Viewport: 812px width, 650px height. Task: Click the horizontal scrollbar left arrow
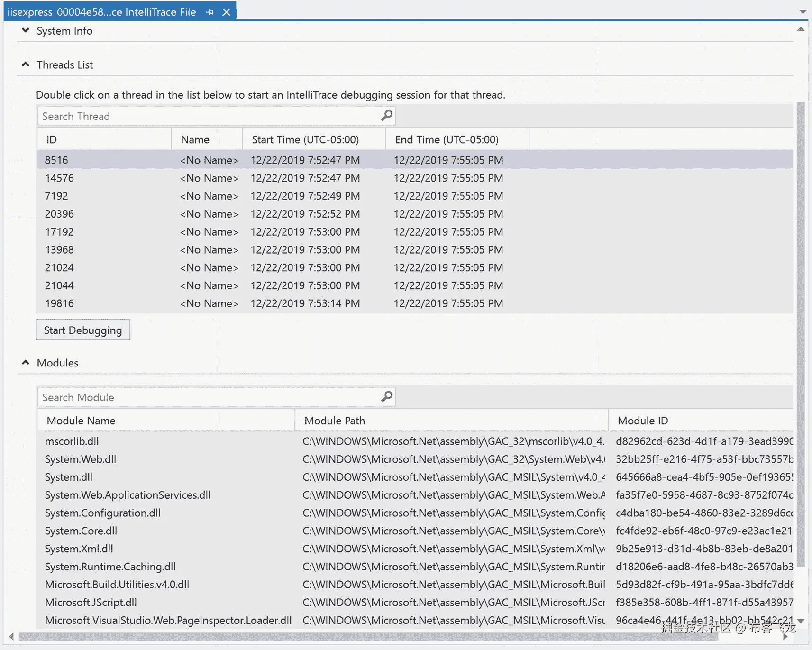coord(11,637)
